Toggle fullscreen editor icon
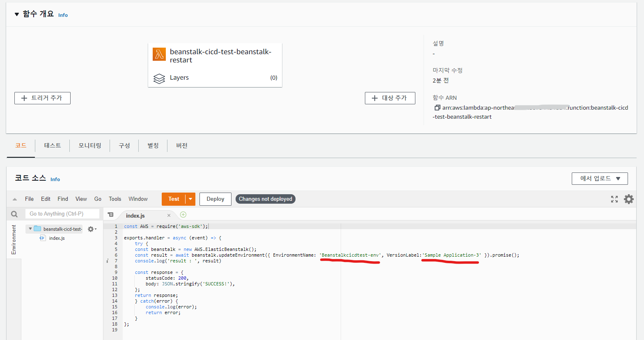This screenshot has height=340, width=644. coord(614,199)
